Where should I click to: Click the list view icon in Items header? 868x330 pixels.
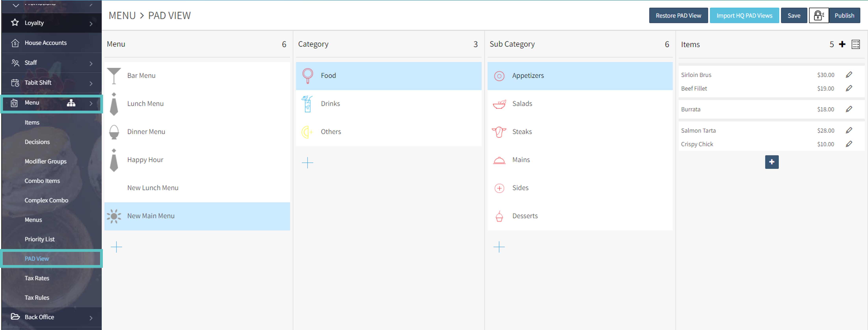tap(855, 44)
